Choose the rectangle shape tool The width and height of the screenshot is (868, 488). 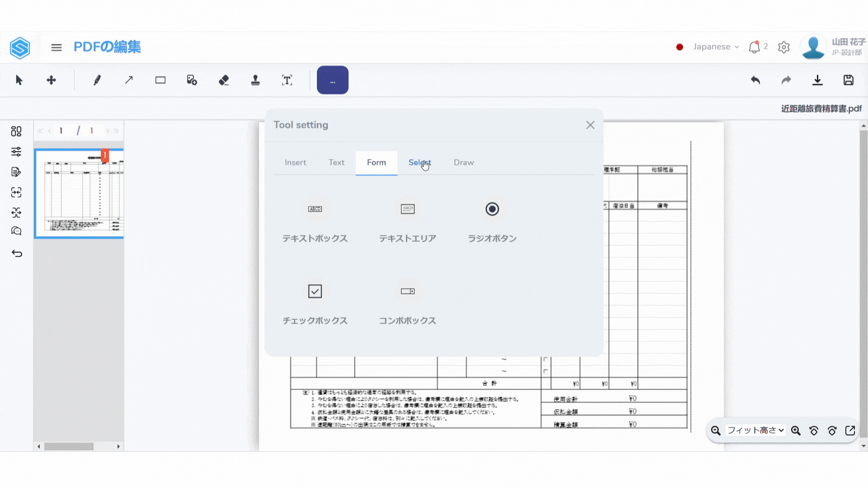160,80
